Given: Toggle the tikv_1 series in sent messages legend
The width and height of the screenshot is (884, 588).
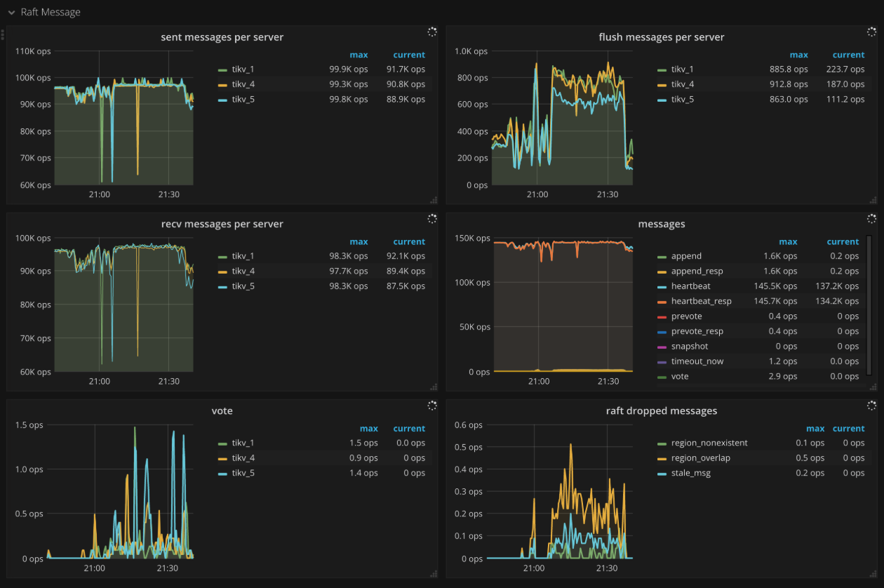Looking at the screenshot, I should (x=241, y=69).
